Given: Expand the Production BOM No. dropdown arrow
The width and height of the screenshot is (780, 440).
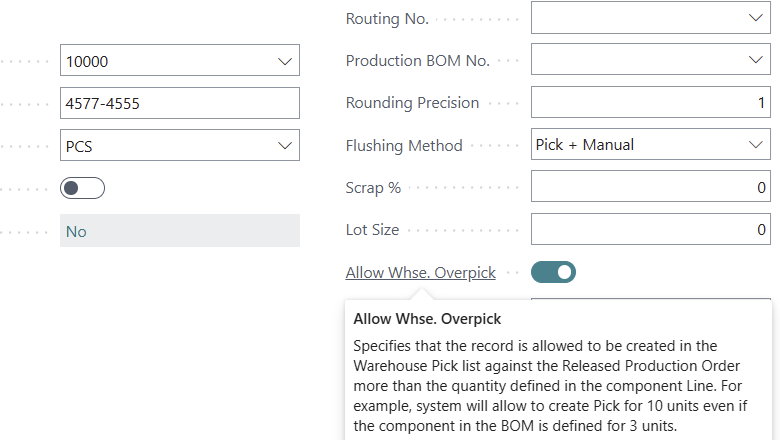Looking at the screenshot, I should [755, 60].
